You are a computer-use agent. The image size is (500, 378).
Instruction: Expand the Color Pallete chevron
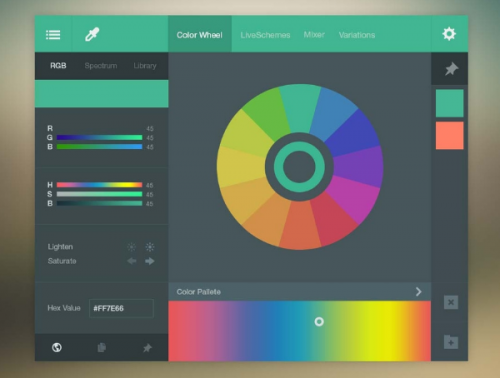pos(418,292)
